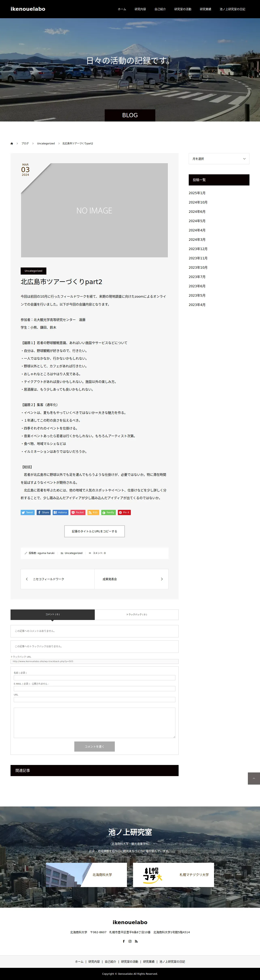
Task: Open 北海商科大学 banner
Action: tap(86, 875)
